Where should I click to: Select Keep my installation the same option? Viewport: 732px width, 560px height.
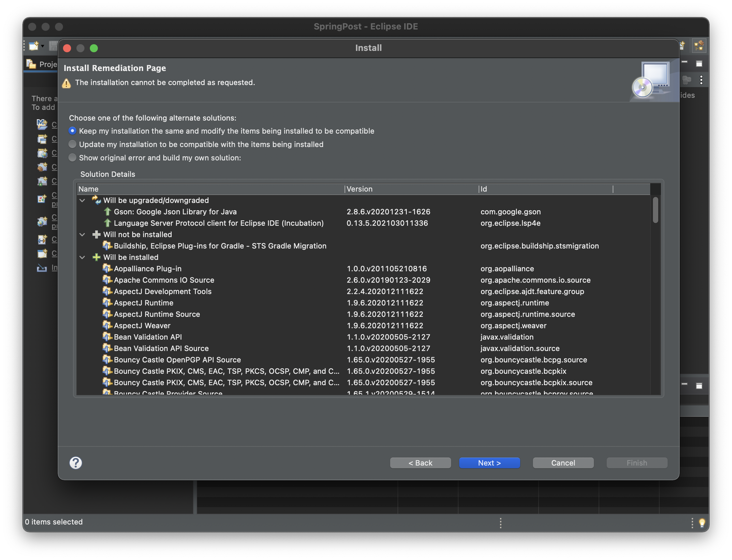72,131
